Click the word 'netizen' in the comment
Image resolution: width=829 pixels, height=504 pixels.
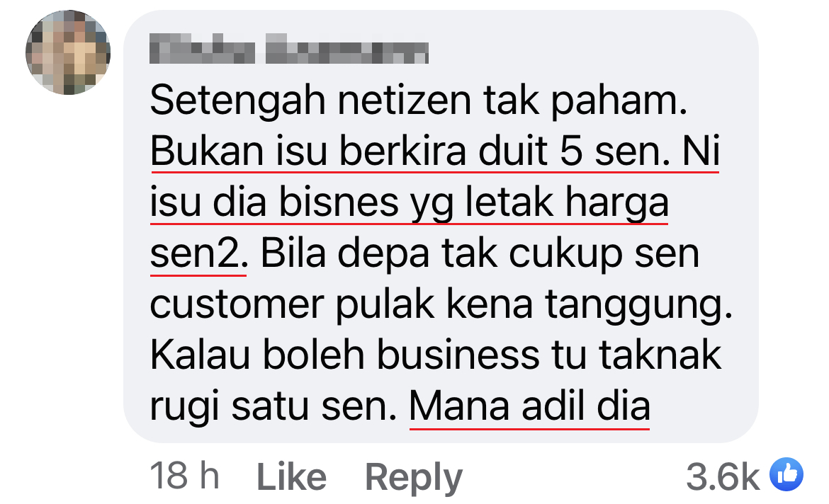[404, 101]
